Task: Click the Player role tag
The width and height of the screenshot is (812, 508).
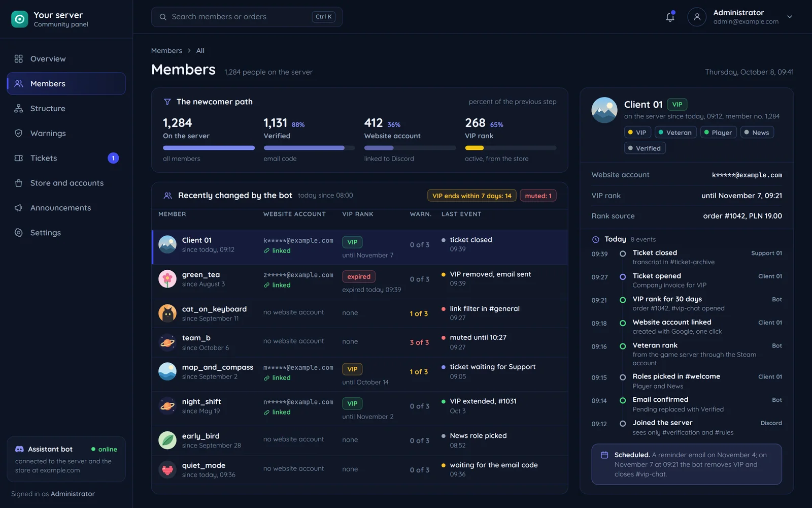Action: 719,133
